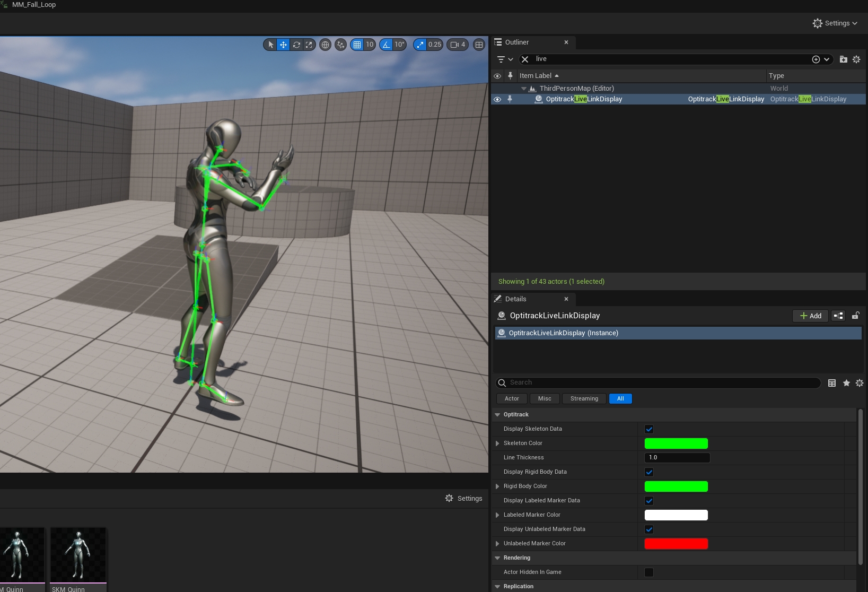Collapse the Optitrack category section

[497, 415]
